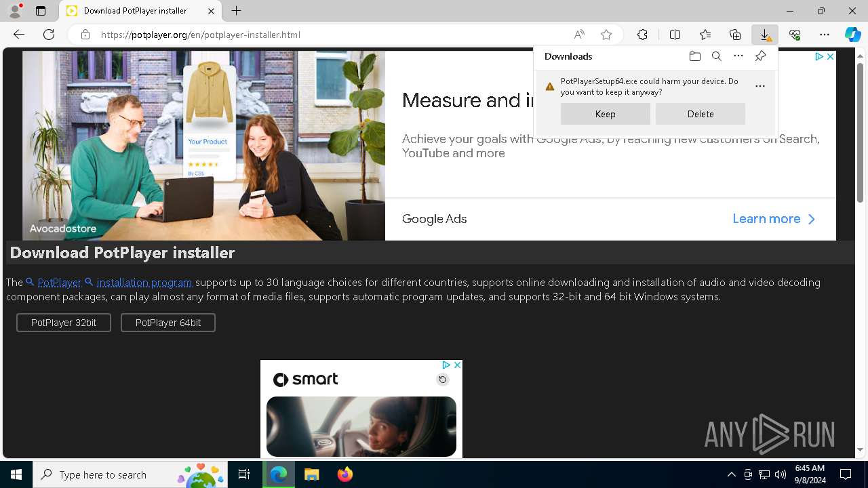Open Edge Settings and more menu

(x=825, y=35)
